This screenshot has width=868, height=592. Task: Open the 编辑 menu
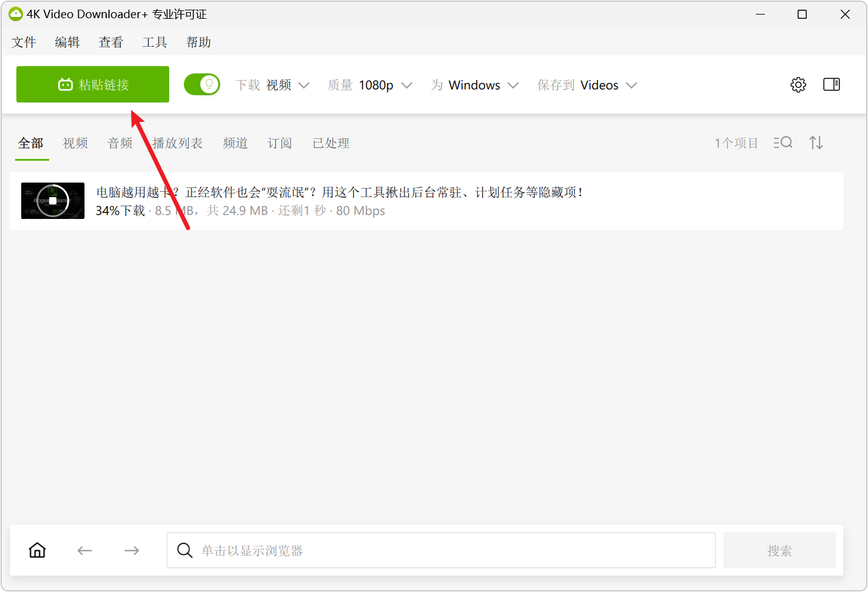click(67, 42)
